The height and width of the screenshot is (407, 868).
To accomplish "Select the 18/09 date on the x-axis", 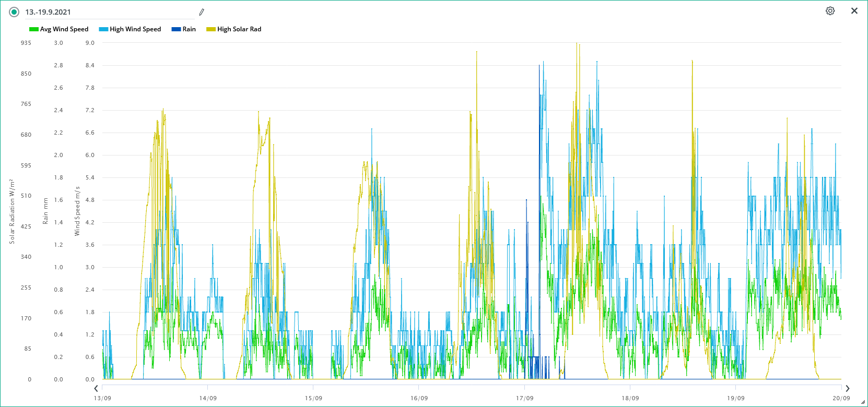I will point(630,398).
